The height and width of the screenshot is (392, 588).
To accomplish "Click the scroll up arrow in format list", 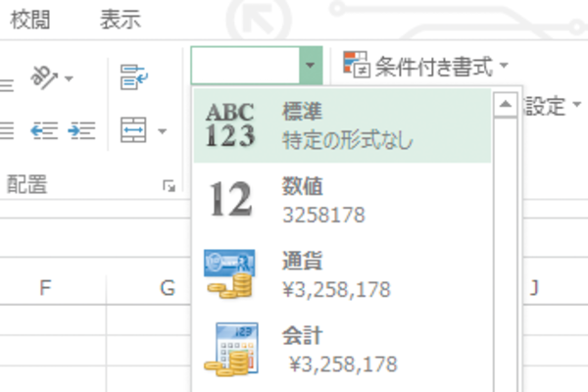I will [x=505, y=104].
